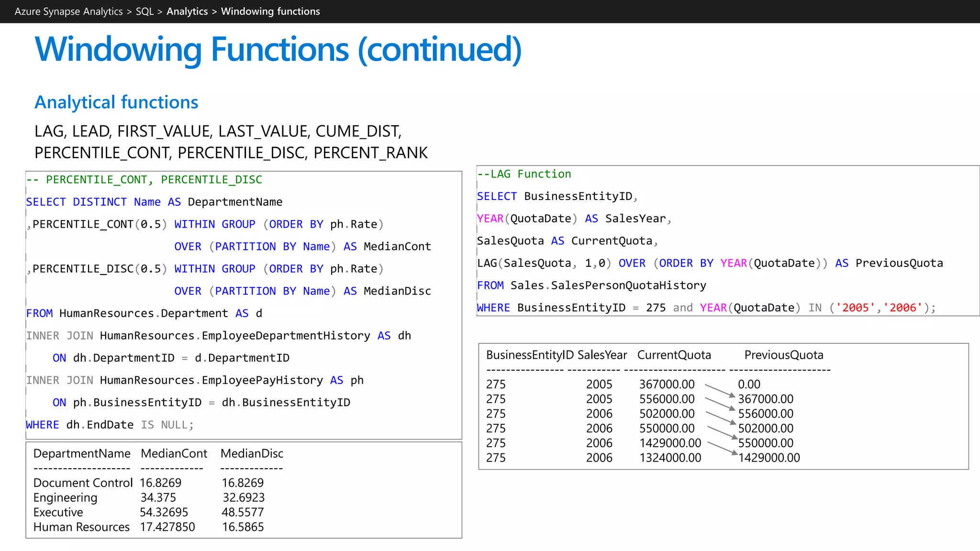Click MedianDisc value 16.5865
This screenshot has height=551, width=980.
pyautogui.click(x=243, y=527)
